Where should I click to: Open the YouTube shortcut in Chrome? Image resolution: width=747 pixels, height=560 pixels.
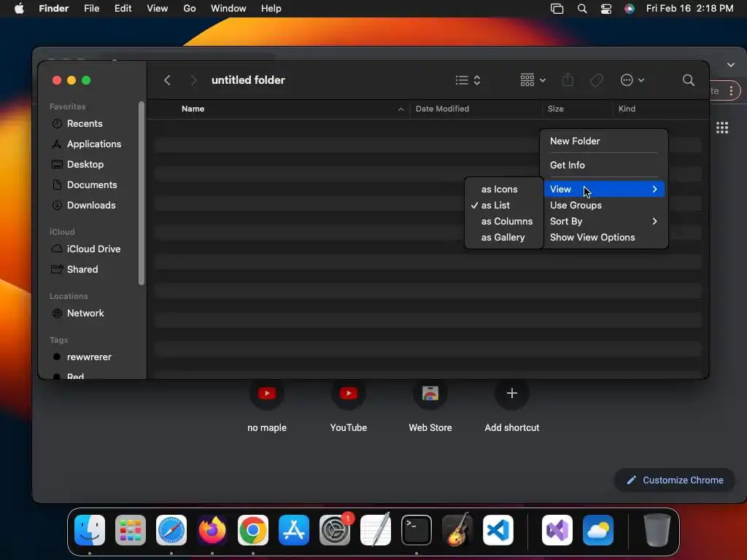point(348,405)
